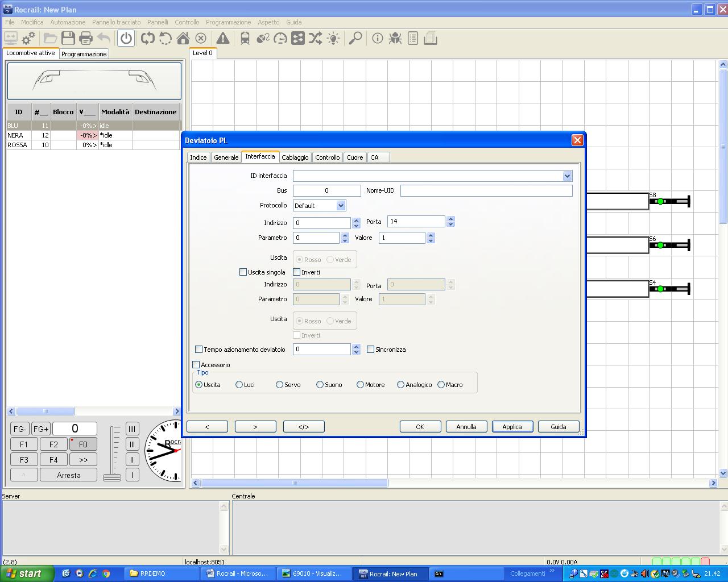Viewport: 728px width, 582px height.
Task: Click the Nome-UID input field
Action: [x=486, y=190]
